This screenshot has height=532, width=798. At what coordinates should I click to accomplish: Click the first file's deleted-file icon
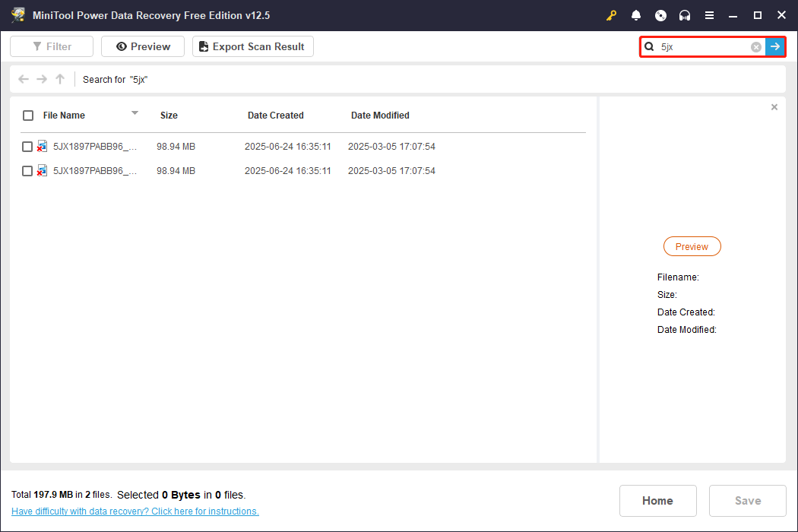point(42,147)
